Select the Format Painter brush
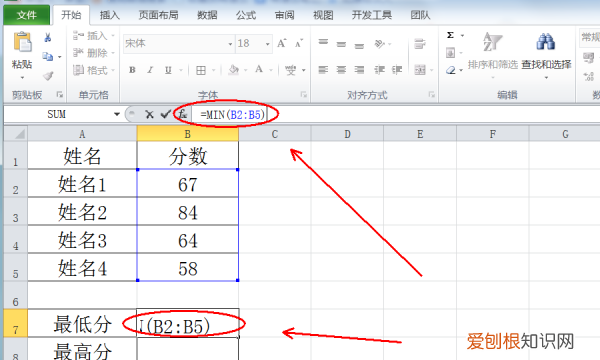The width and height of the screenshot is (600, 360). point(48,76)
